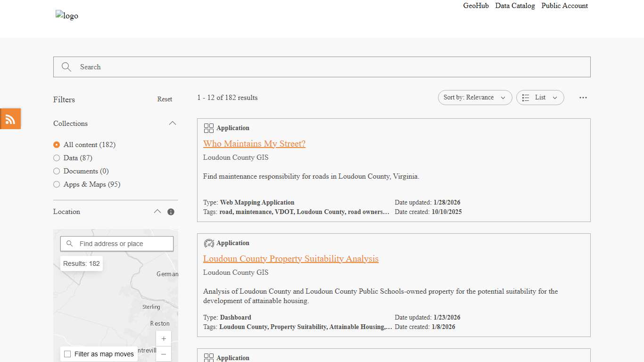
Task: Collapse the Collections filter section
Action: 173,123
